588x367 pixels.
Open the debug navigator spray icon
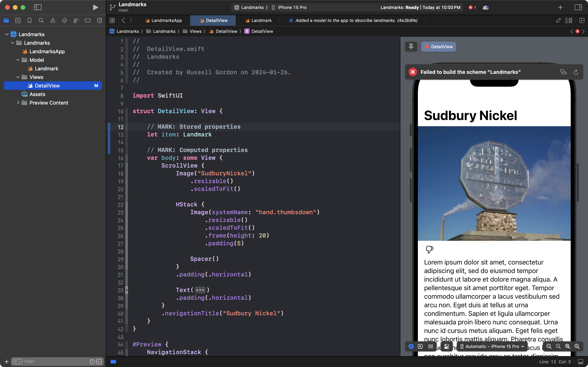pos(76,20)
